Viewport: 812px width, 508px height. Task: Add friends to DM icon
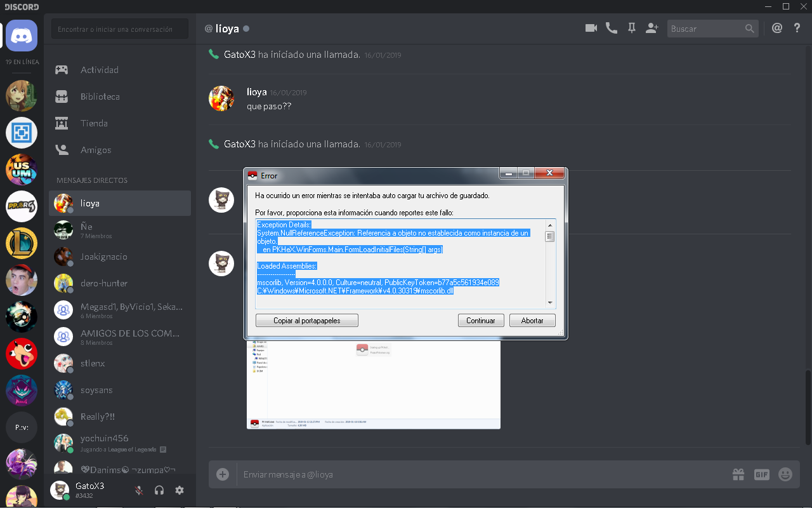652,29
